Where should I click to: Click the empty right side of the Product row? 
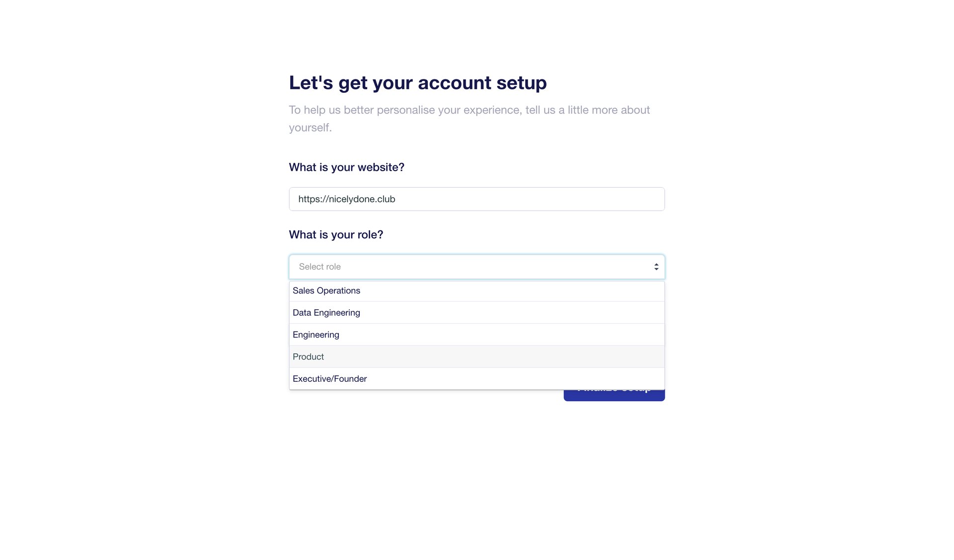click(x=571, y=357)
